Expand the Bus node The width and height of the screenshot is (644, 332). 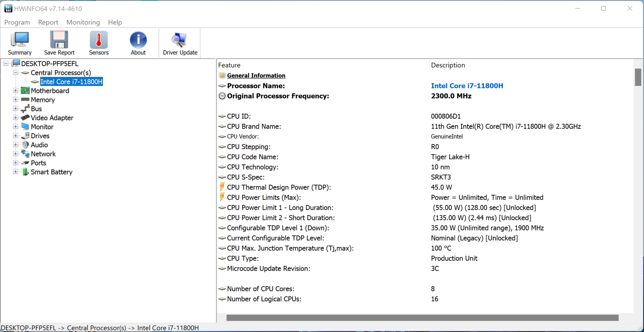(15, 109)
